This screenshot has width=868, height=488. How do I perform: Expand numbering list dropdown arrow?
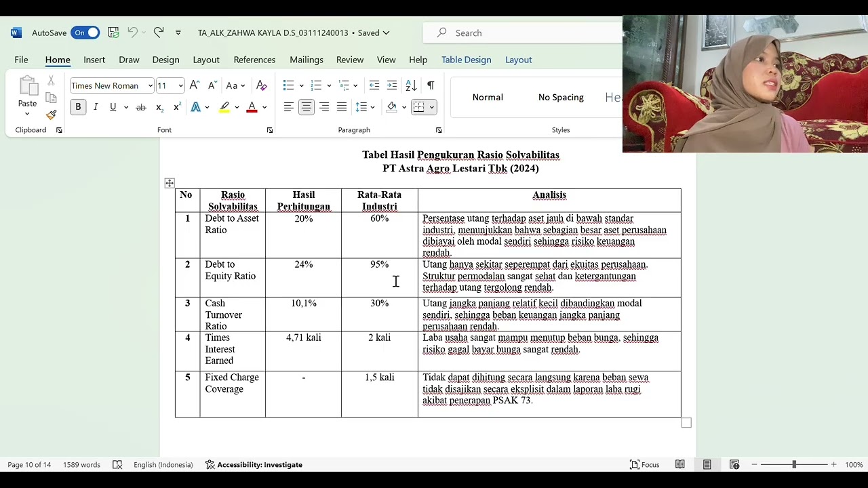(329, 85)
